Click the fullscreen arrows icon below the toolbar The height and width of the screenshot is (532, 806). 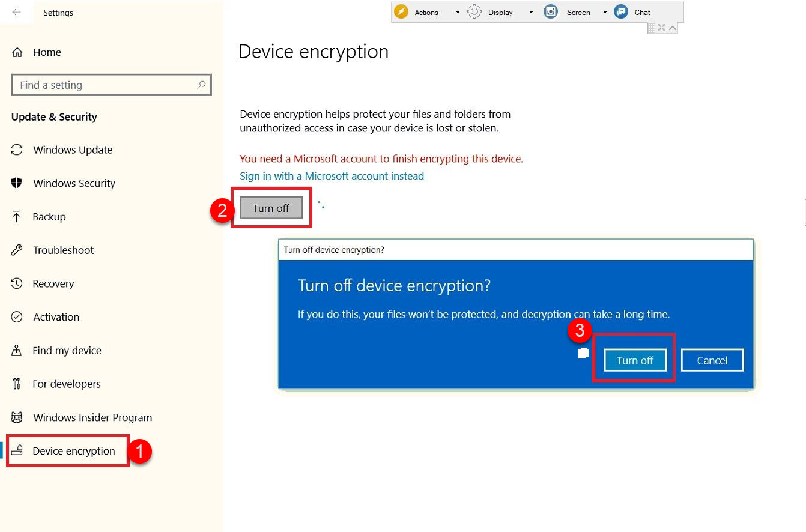(x=662, y=28)
